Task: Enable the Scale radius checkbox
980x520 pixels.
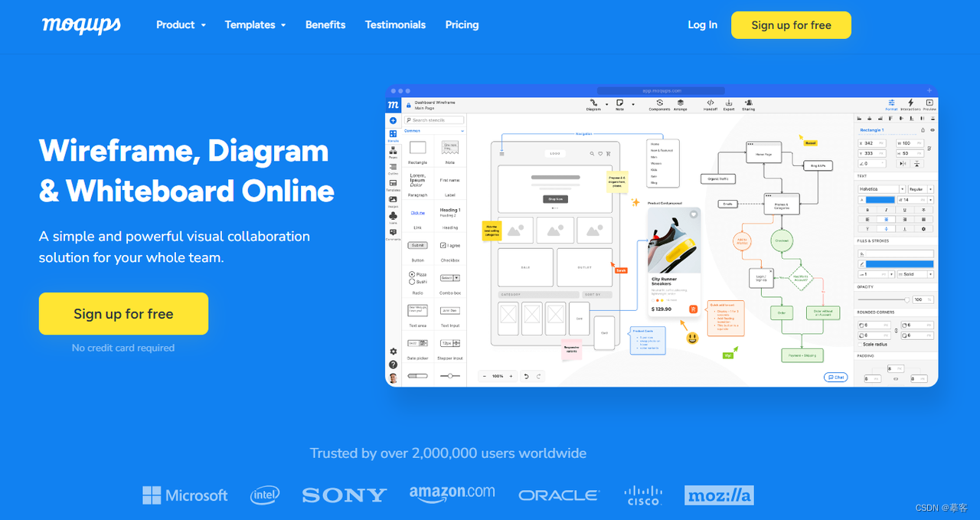Action: coord(859,344)
